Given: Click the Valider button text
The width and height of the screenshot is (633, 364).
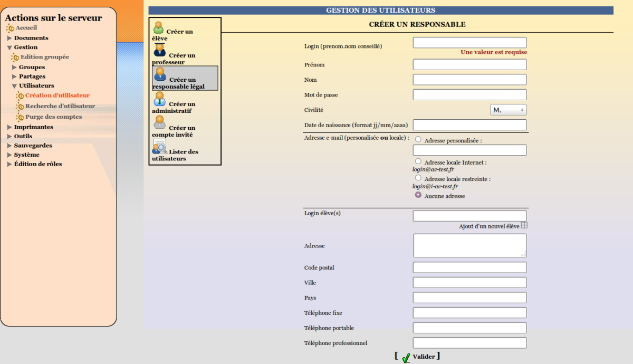Looking at the screenshot, I should coord(424,357).
